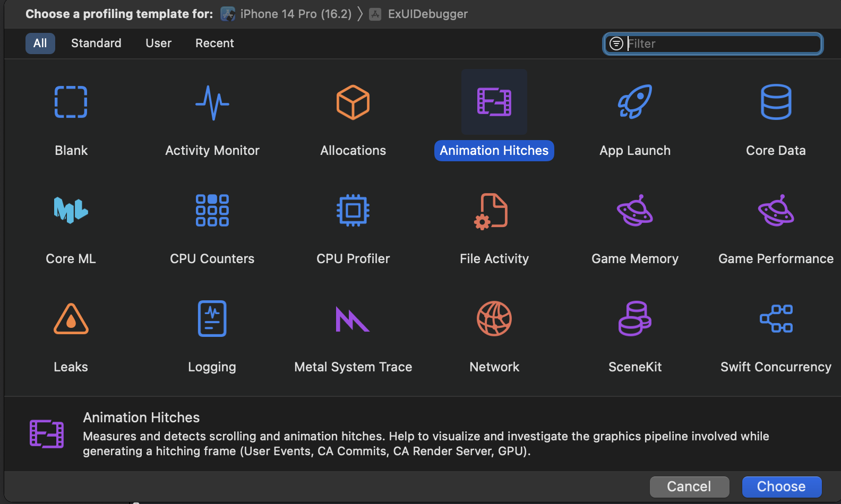Click the Network label

pos(494,367)
